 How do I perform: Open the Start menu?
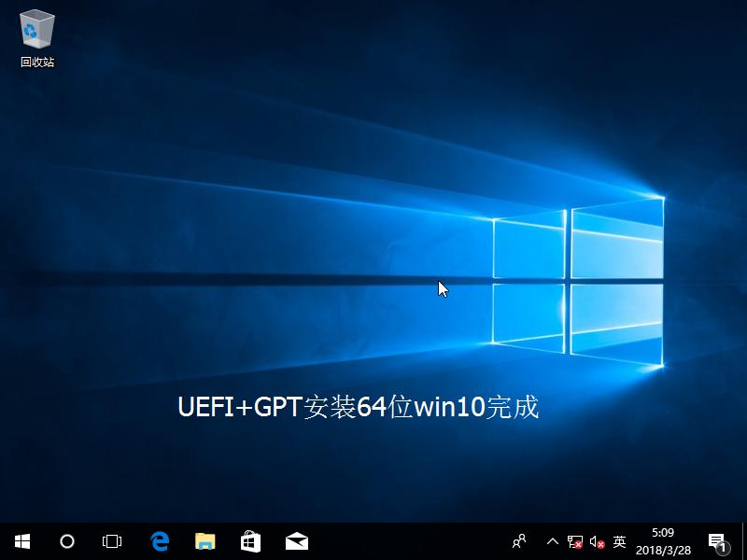click(21, 541)
